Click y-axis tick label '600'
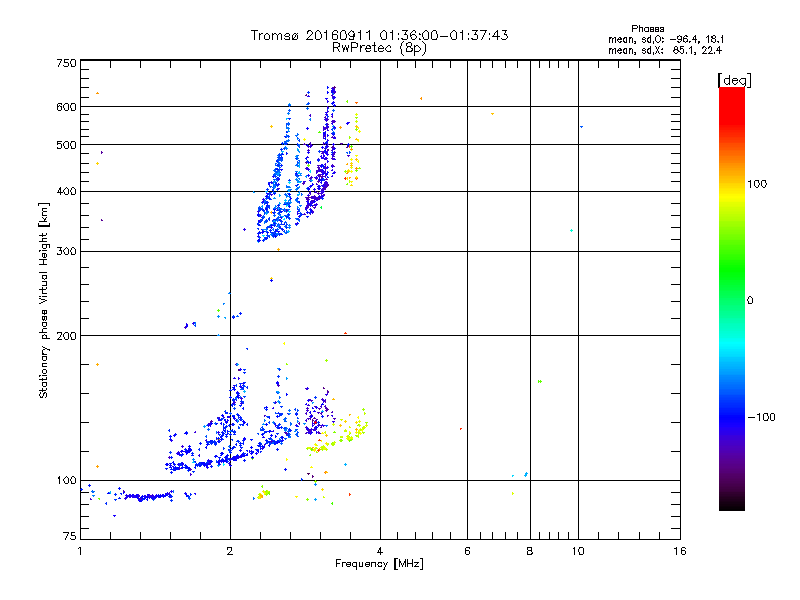 click(66, 107)
